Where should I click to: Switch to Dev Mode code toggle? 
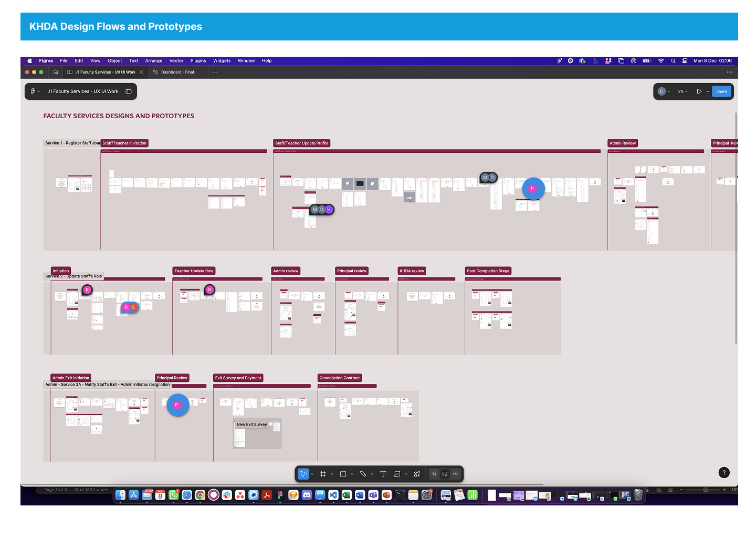click(455, 474)
